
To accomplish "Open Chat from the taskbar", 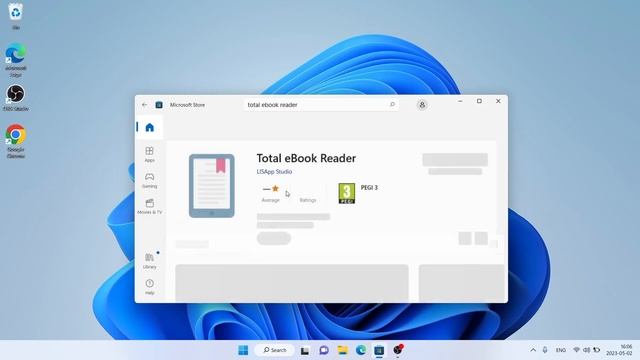I will click(324, 350).
